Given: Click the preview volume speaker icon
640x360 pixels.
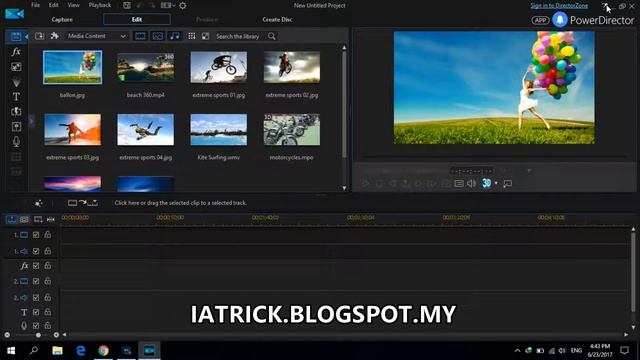Looking at the screenshot, I should [x=471, y=183].
